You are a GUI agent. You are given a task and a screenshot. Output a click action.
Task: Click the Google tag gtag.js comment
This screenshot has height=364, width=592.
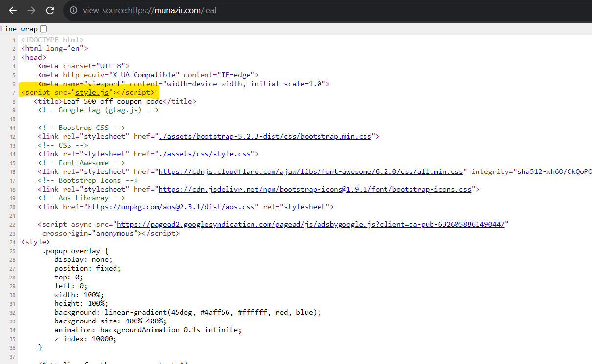(98, 109)
